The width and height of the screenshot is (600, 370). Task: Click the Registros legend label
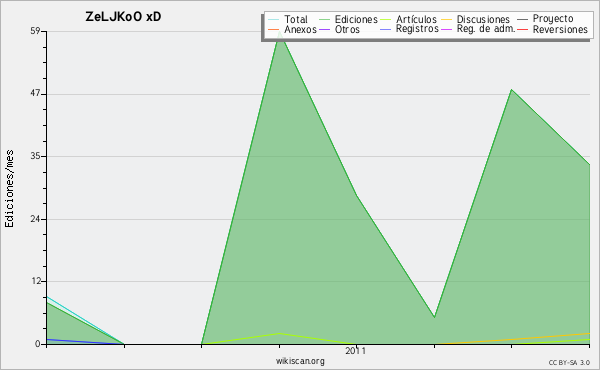(417, 29)
